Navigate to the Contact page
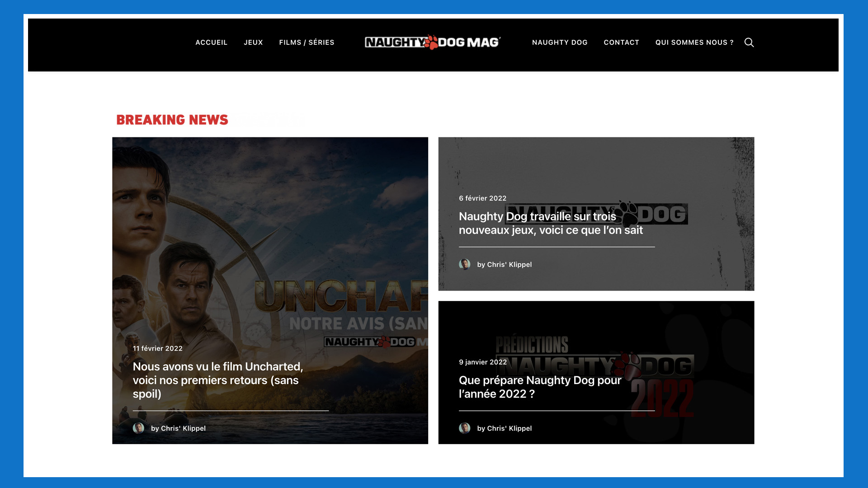Image resolution: width=868 pixels, height=488 pixels. point(621,42)
